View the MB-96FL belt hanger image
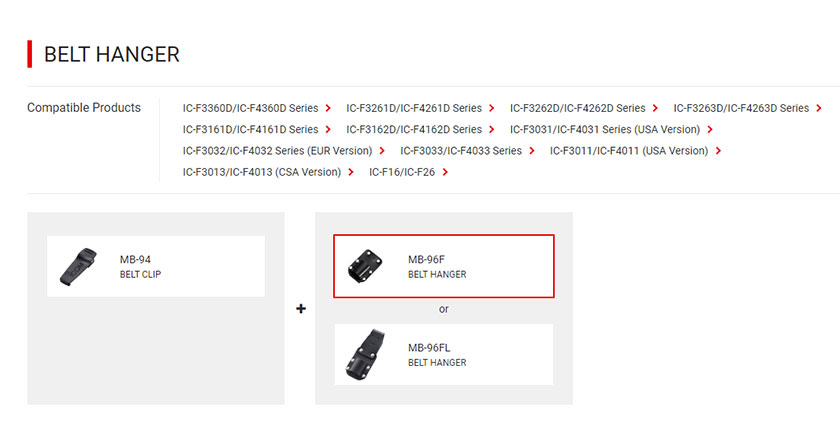 click(366, 354)
